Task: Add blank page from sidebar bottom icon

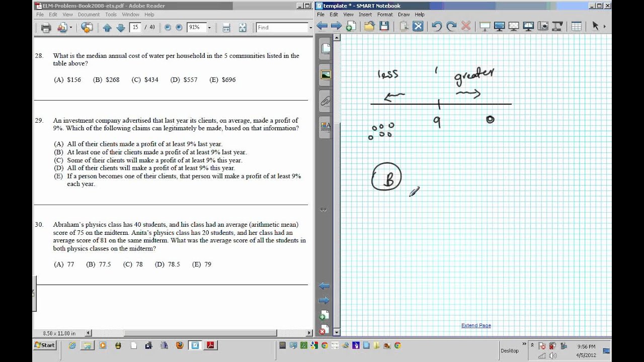Action: [325, 315]
